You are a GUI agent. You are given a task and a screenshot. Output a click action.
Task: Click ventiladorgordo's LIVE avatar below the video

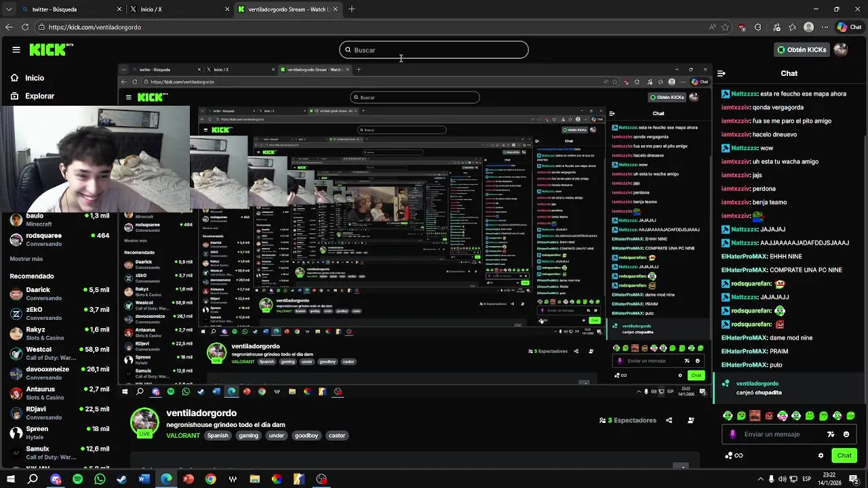coord(144,423)
